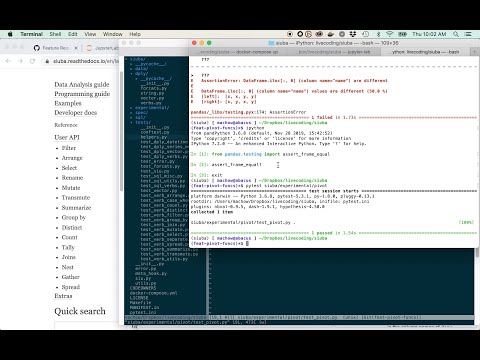The height and width of the screenshot is (360, 480).
Task: Close the GitHub Feature Request browser tab
Action: point(76,48)
